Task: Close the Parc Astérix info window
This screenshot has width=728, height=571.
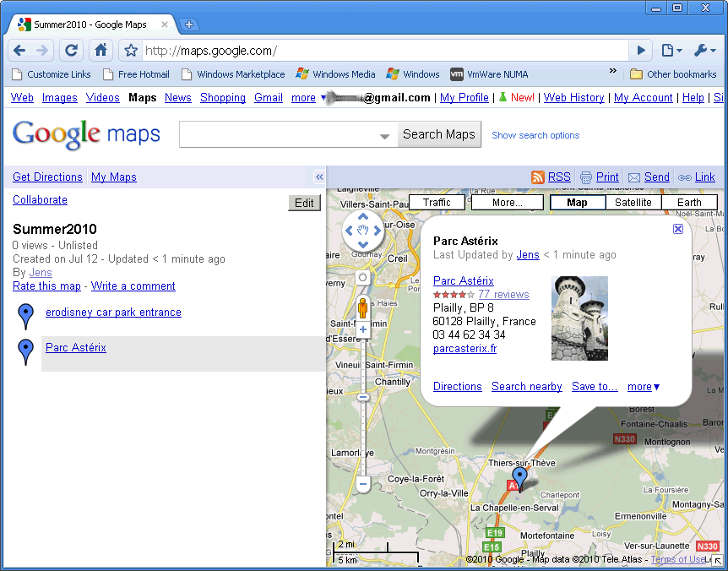Action: (678, 228)
